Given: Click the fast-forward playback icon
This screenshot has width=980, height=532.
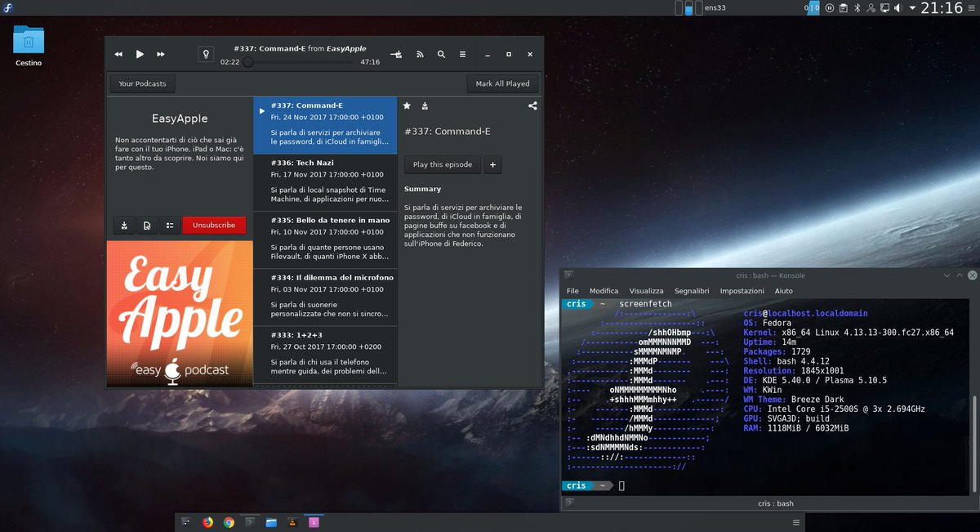Looking at the screenshot, I should [x=160, y=54].
